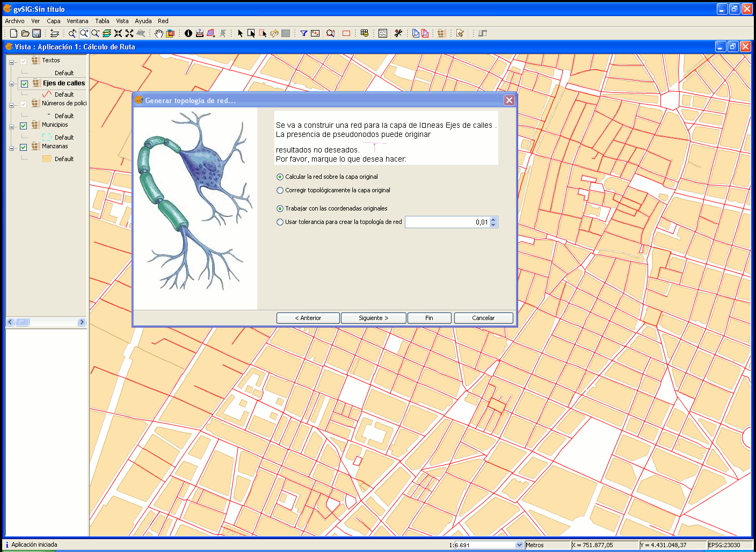This screenshot has height=552, width=756.
Task: Click the red rectangle toolbar icon
Action: pos(346,33)
